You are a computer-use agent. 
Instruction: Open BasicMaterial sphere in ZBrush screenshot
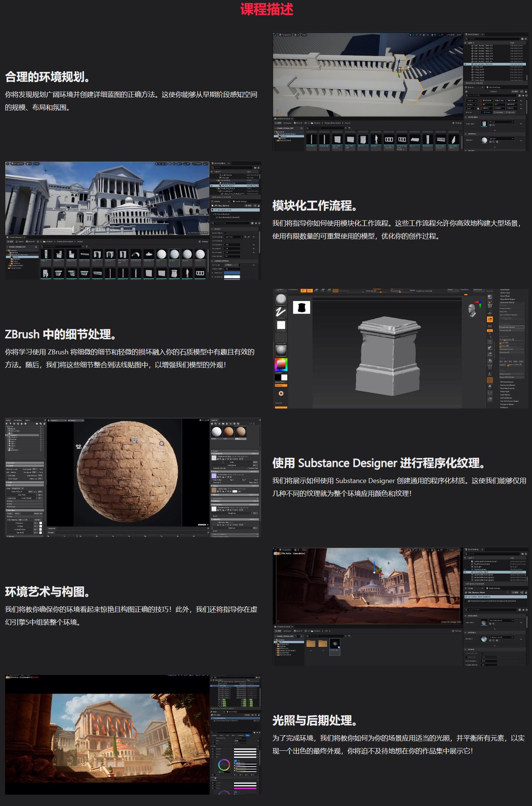[281, 351]
